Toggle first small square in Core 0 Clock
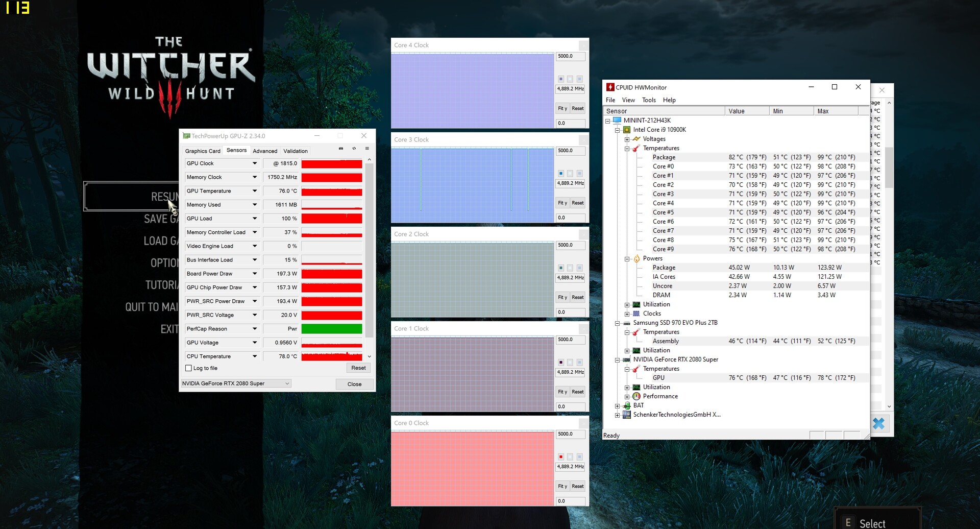Viewport: 980px width, 529px height. (x=561, y=457)
